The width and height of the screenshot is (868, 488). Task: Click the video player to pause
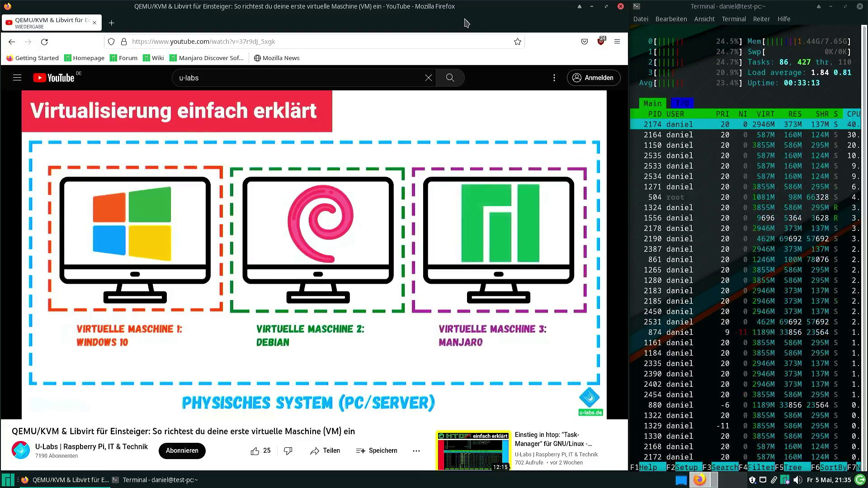pyautogui.click(x=314, y=254)
